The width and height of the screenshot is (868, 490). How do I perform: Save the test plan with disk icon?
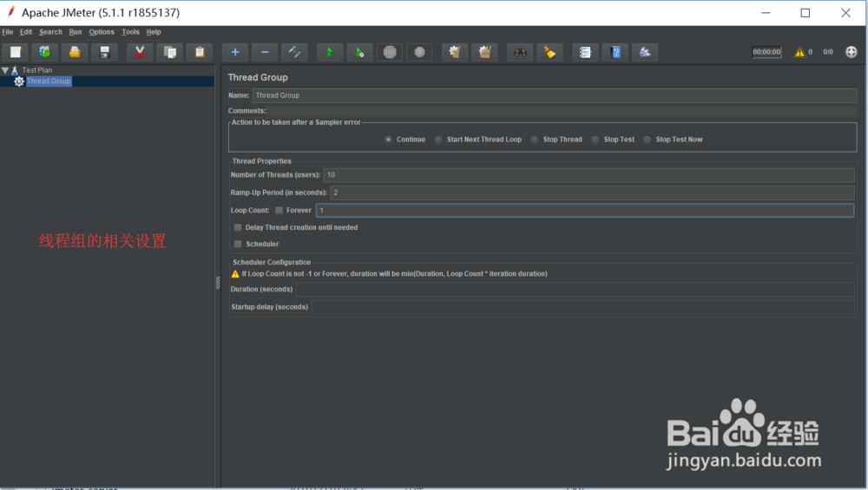105,52
